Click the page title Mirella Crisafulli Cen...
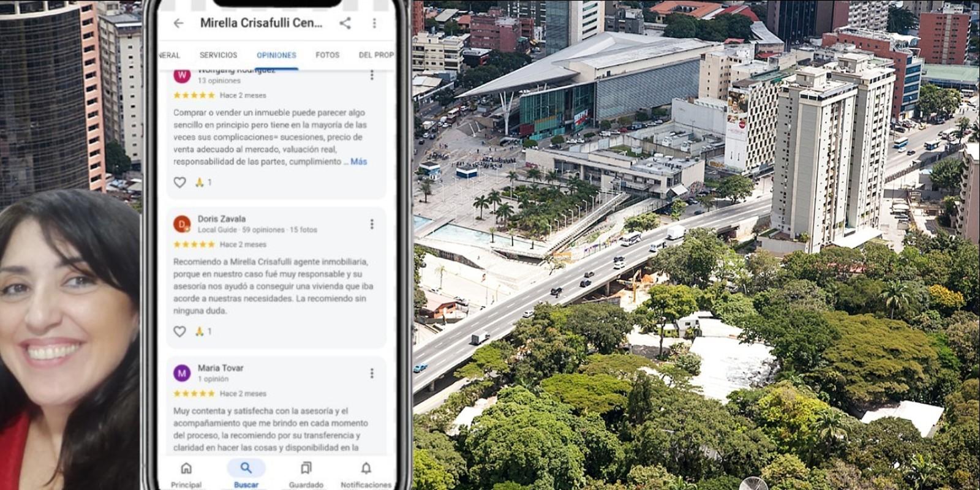Image resolution: width=980 pixels, height=490 pixels. pos(261,23)
